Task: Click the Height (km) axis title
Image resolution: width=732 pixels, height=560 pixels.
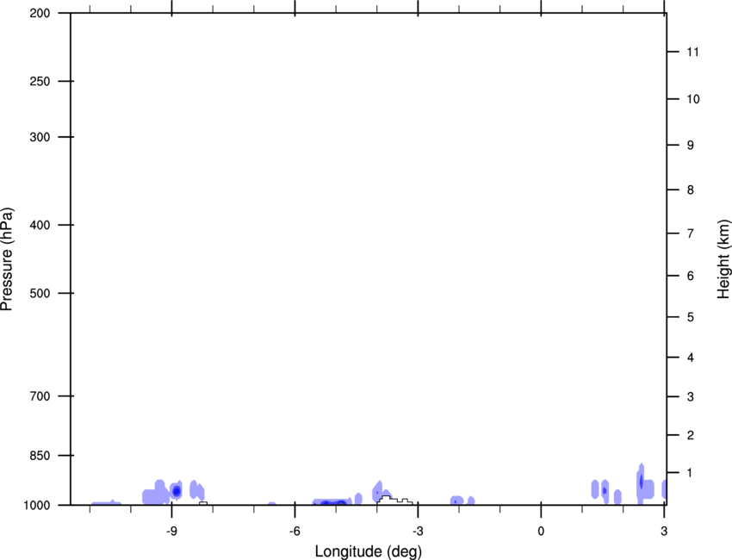Action: (x=723, y=258)
